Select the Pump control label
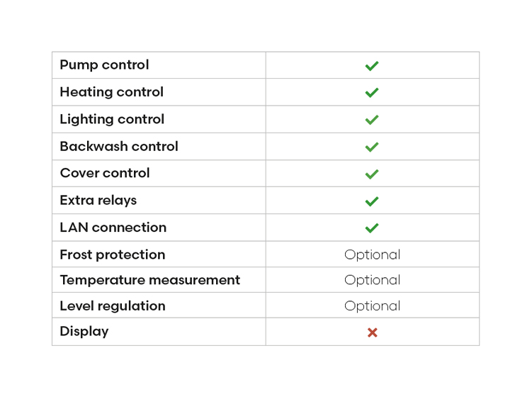Screen dimensions: 532x397 [105, 65]
